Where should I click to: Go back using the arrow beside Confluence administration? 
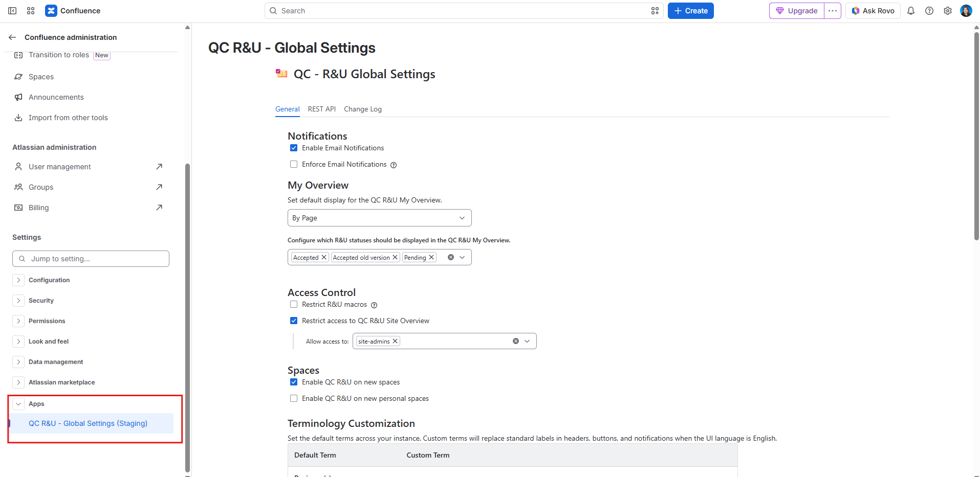pyautogui.click(x=12, y=37)
